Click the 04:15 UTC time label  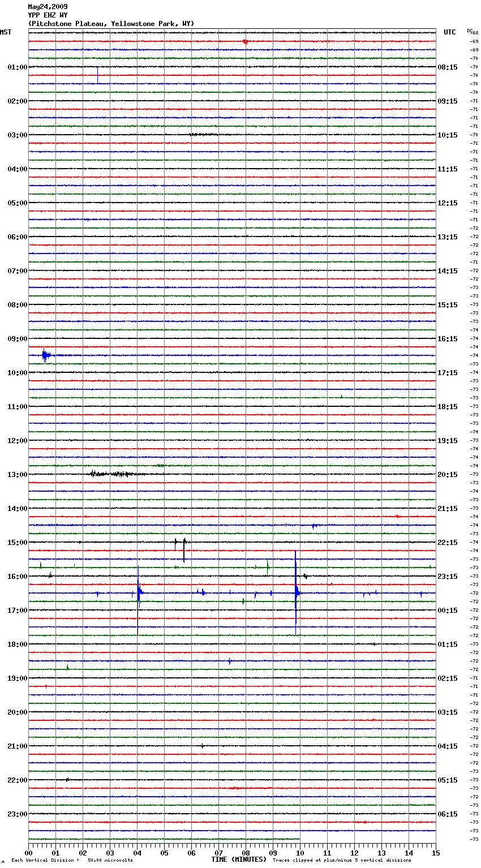pyautogui.click(x=448, y=746)
